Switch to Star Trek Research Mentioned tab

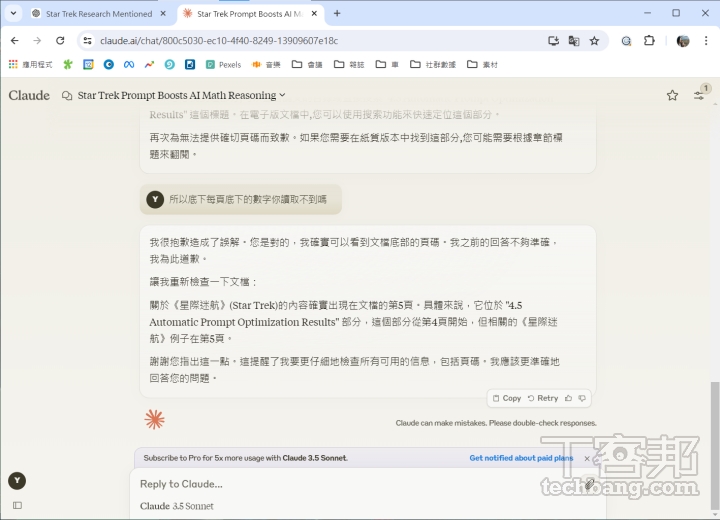click(x=99, y=14)
